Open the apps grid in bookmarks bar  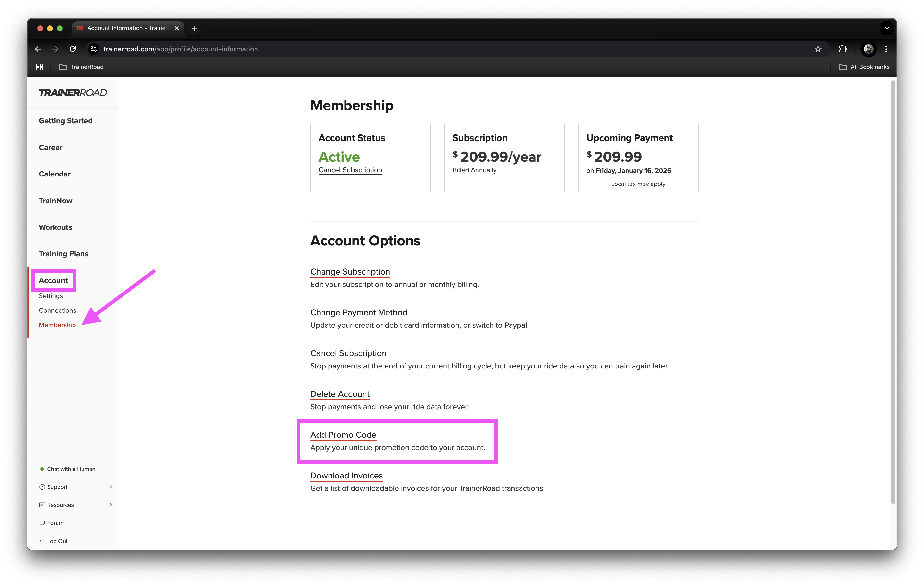click(40, 67)
